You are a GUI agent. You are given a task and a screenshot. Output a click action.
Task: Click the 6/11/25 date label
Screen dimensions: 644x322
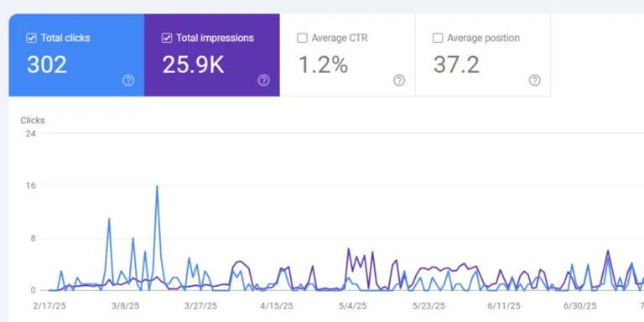[x=504, y=306]
